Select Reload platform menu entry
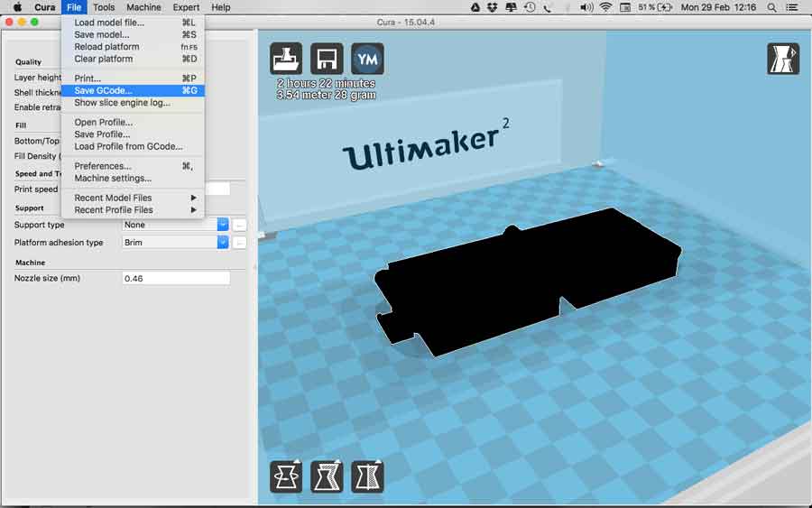This screenshot has width=812, height=508. pyautogui.click(x=133, y=47)
